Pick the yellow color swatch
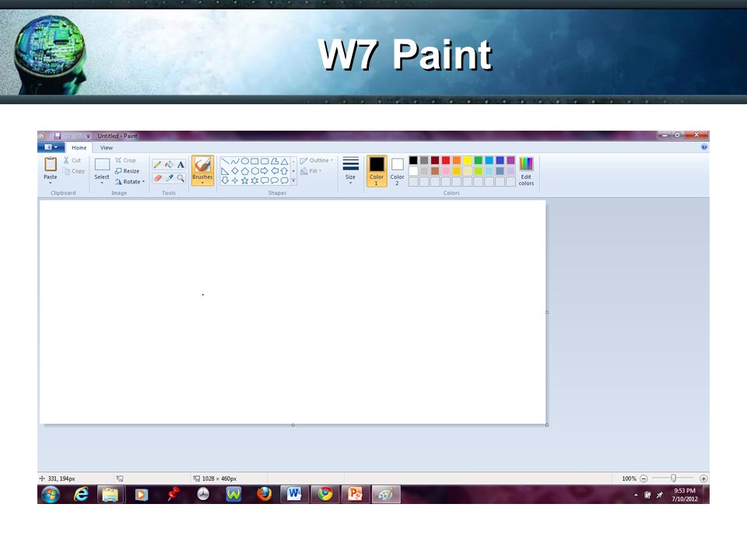The height and width of the screenshot is (560, 747). (468, 160)
